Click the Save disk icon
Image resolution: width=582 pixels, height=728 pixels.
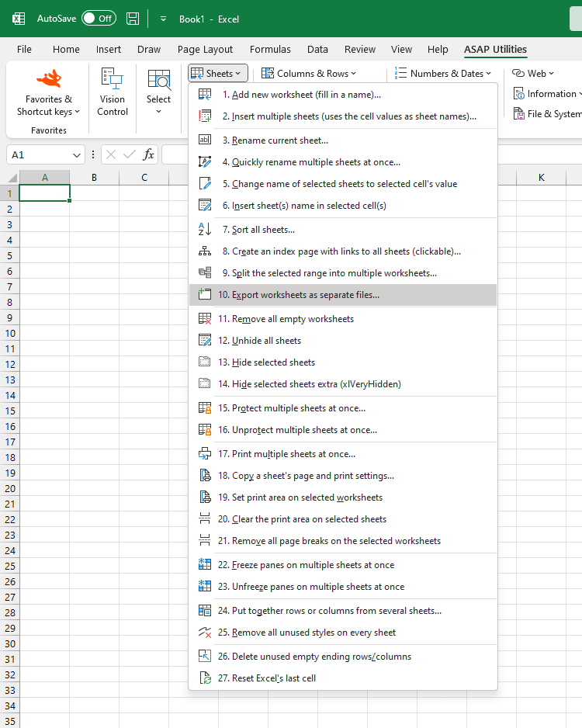point(133,19)
